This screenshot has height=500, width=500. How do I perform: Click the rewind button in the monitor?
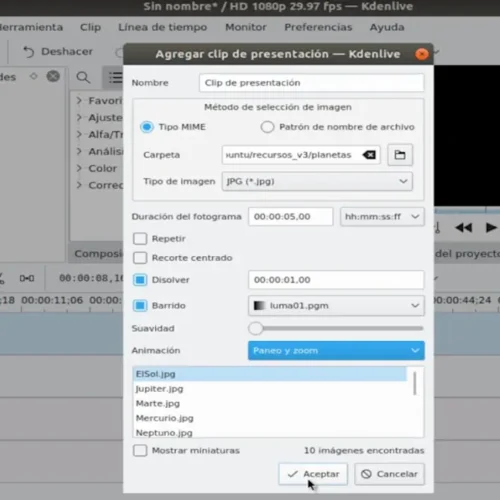(x=464, y=228)
